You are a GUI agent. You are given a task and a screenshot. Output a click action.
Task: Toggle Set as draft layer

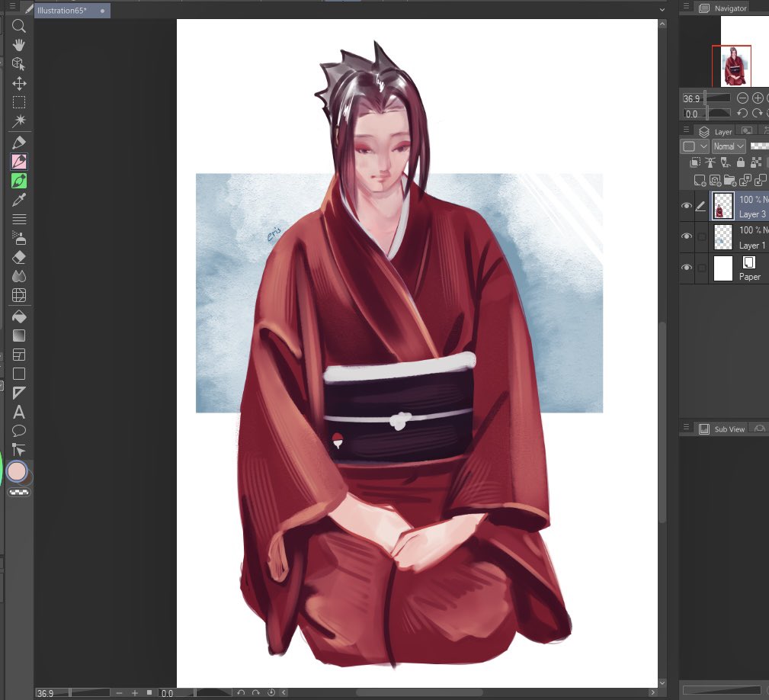pos(726,162)
